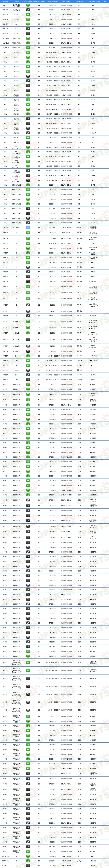Click diesel badge in Mazda 3 SHY4, SHY6 row
The width and height of the screenshot is (109, 868).
tap(28, 281)
